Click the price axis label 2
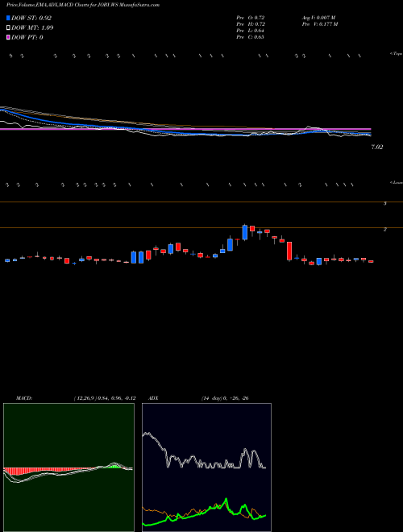This screenshot has height=532, width=403. [385, 230]
